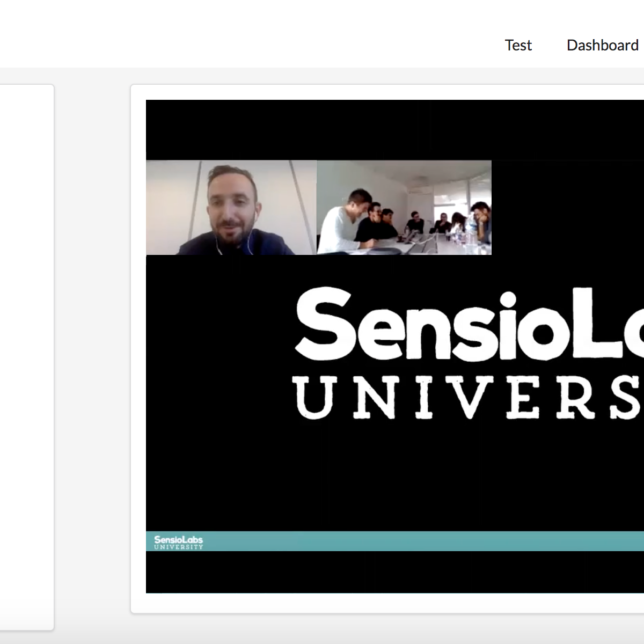Click the SensioLabs University logo in teal bar
The width and height of the screenshot is (644, 644).
point(179,542)
